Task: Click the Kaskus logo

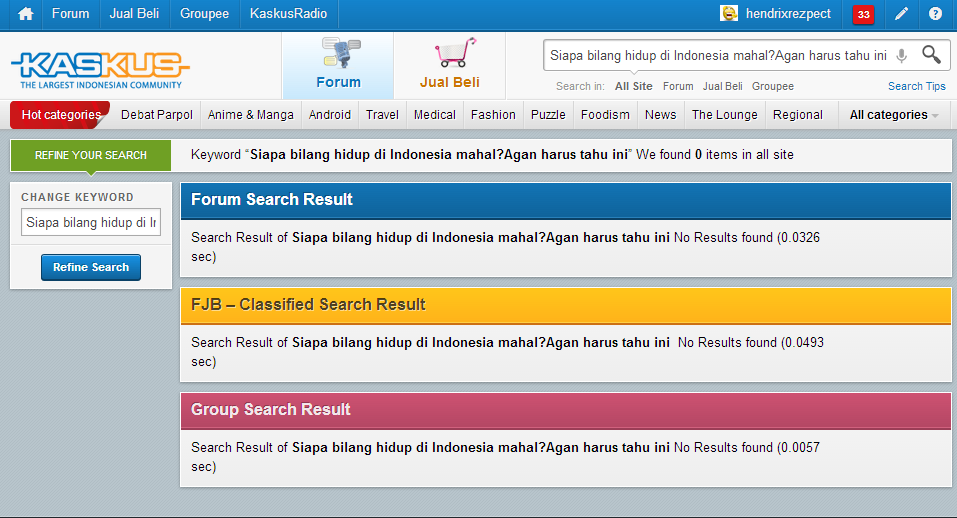Action: pyautogui.click(x=100, y=70)
